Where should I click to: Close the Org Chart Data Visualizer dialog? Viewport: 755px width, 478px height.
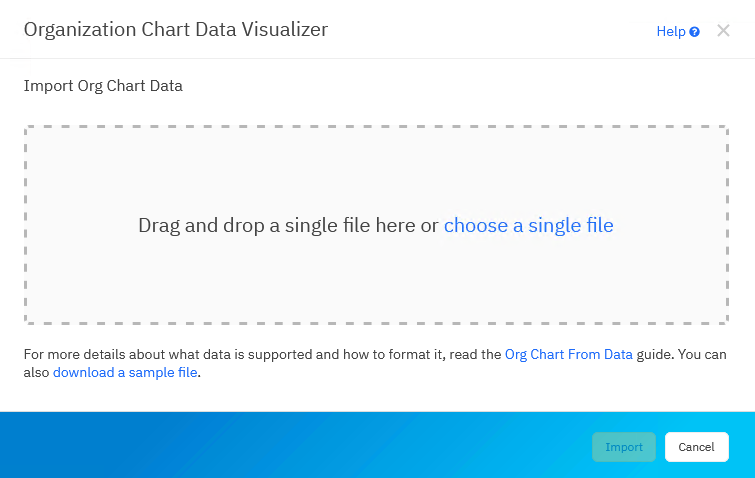click(724, 31)
